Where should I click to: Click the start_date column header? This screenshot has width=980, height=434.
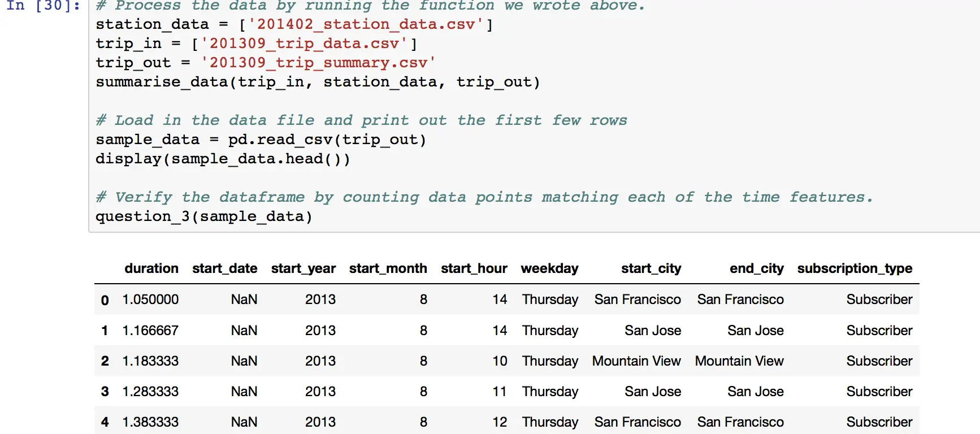pos(225,268)
